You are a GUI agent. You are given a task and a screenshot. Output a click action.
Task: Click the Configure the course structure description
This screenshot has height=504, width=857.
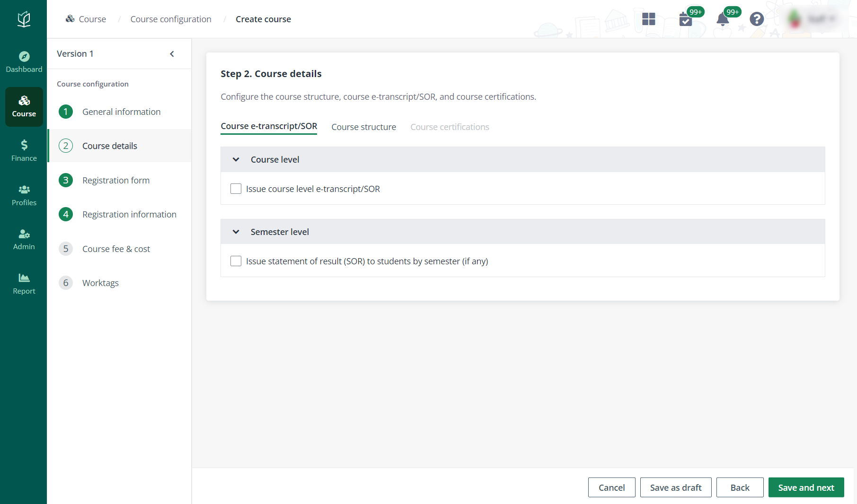(x=378, y=97)
